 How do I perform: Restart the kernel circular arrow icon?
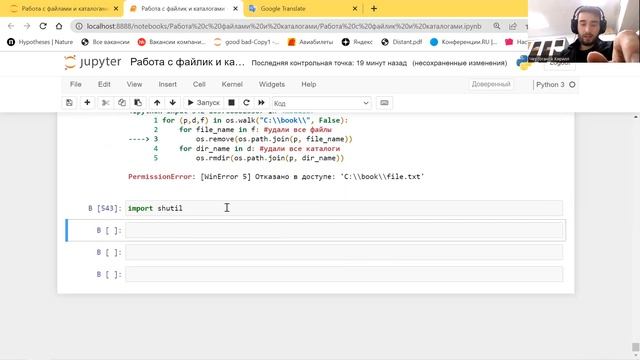point(246,103)
